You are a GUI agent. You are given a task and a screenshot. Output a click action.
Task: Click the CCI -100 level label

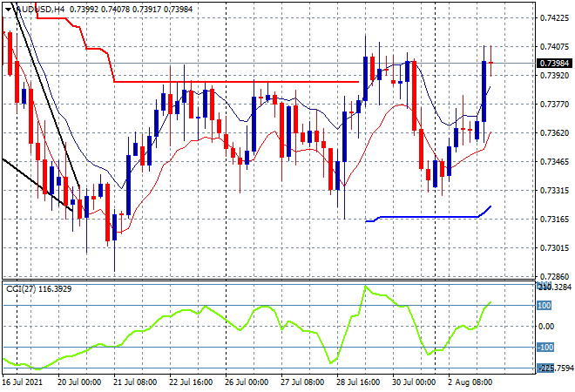pyautogui.click(x=545, y=348)
